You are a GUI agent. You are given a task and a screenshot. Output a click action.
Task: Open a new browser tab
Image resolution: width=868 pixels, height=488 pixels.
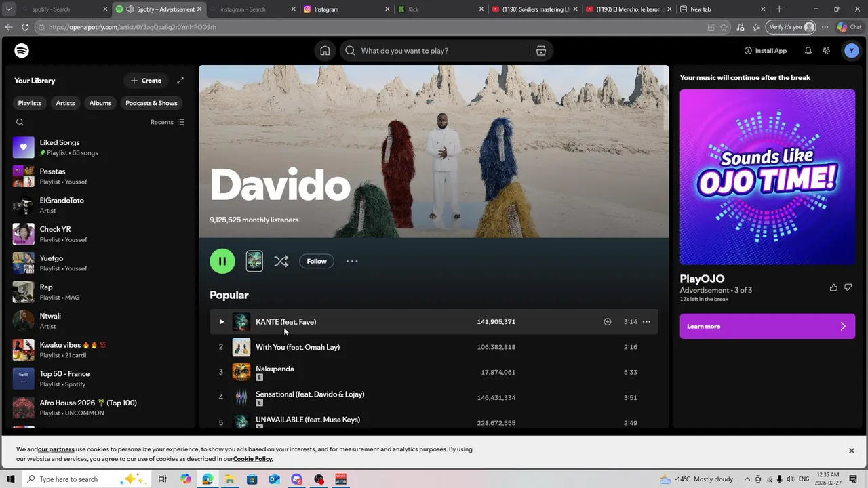(x=779, y=9)
